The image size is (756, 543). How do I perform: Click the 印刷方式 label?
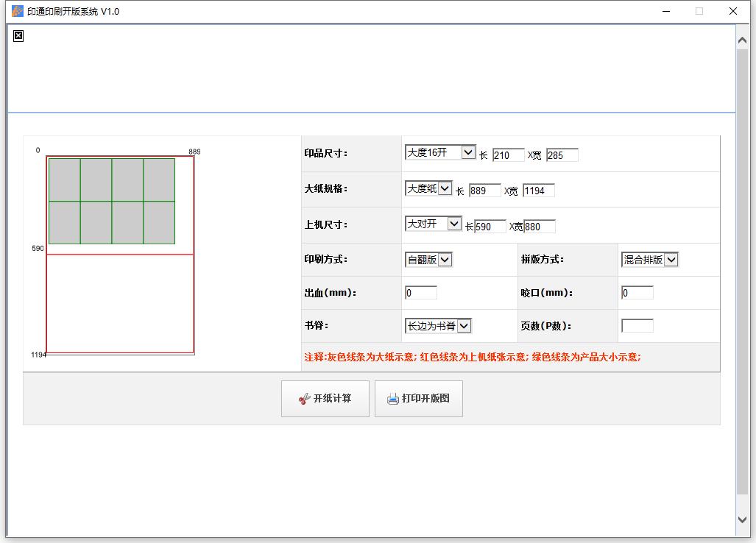tap(325, 259)
